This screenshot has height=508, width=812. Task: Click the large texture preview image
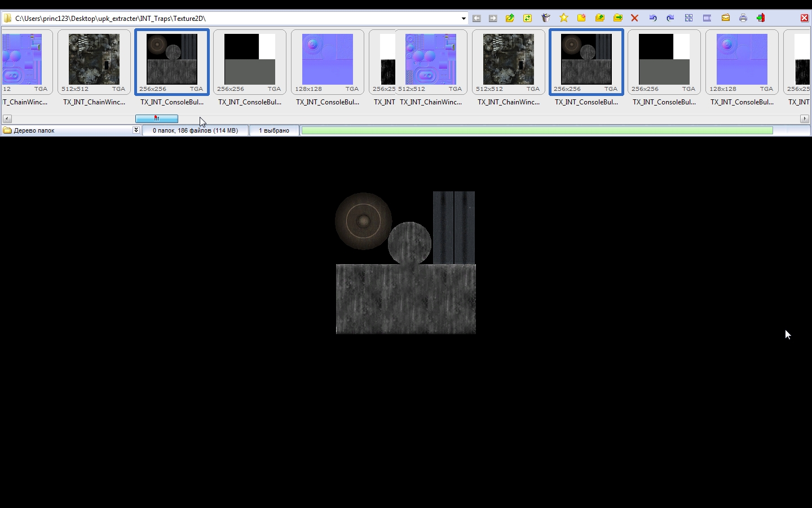406,262
